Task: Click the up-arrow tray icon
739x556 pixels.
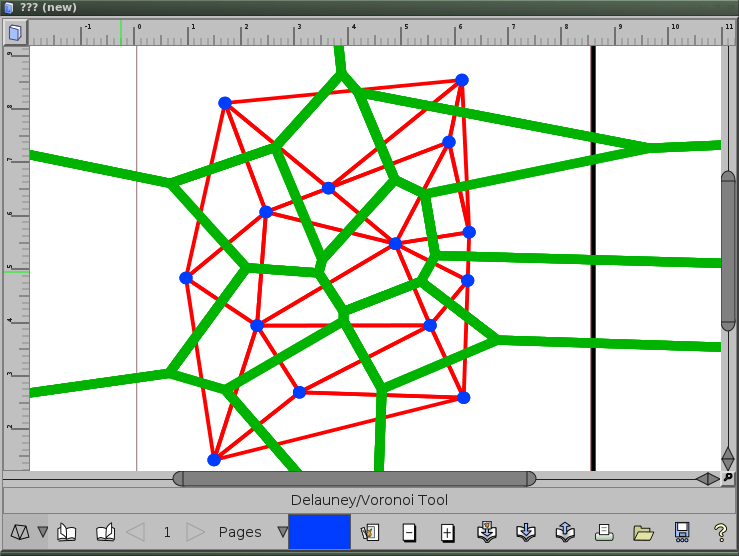Action: (x=564, y=532)
